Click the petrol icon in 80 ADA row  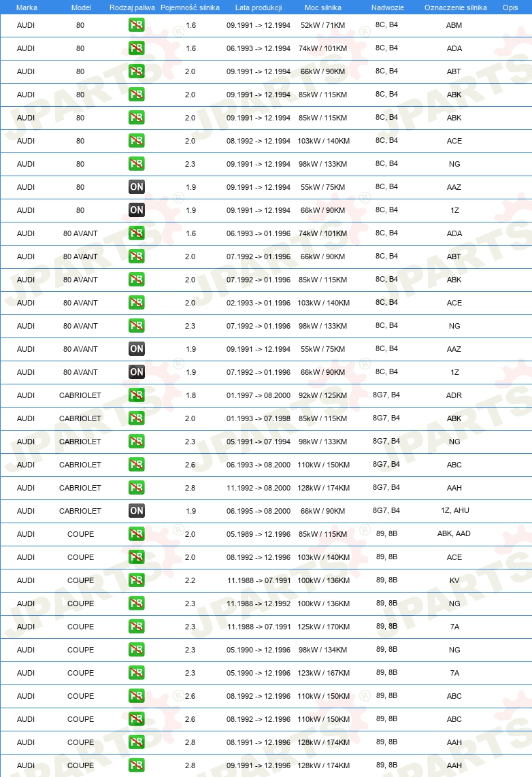pyautogui.click(x=136, y=48)
